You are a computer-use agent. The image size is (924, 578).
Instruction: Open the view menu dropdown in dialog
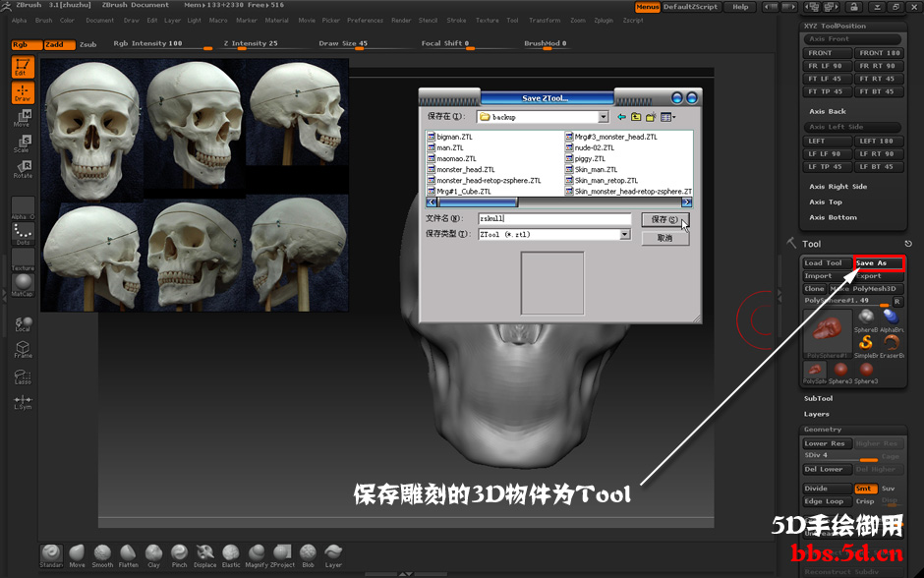click(x=667, y=117)
